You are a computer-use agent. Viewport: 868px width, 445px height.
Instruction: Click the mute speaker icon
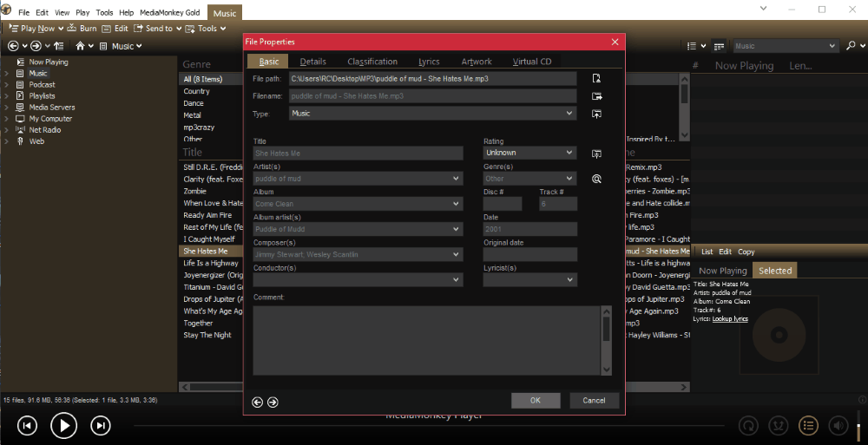[838, 426]
